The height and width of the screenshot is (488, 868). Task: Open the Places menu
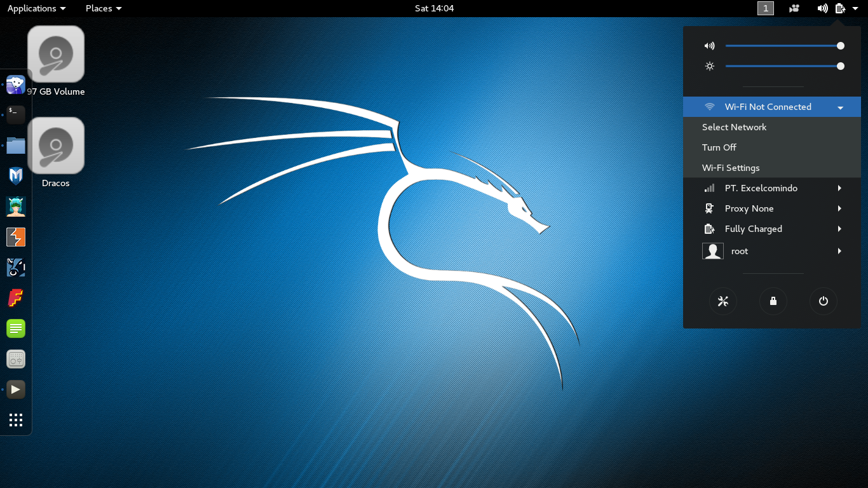103,8
